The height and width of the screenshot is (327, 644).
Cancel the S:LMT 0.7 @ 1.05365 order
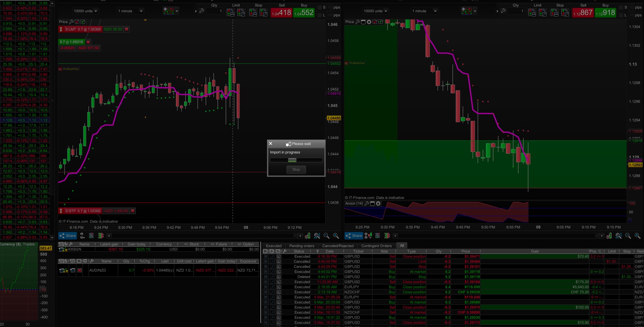(127, 29)
